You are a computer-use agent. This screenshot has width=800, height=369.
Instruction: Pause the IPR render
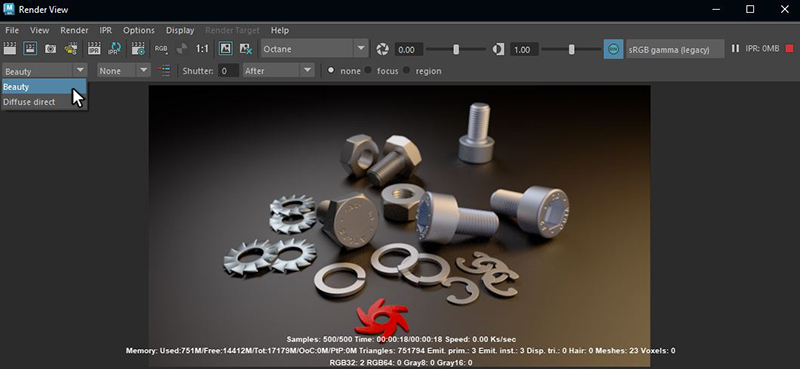pos(735,49)
